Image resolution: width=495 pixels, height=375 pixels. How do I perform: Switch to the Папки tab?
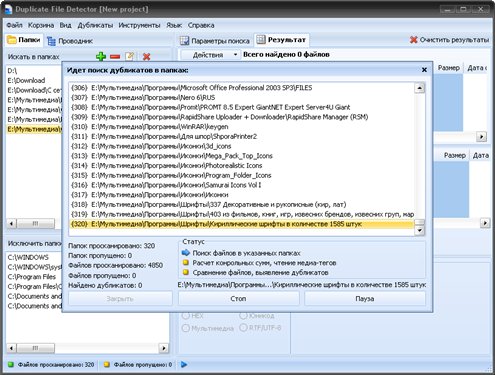[x=24, y=40]
